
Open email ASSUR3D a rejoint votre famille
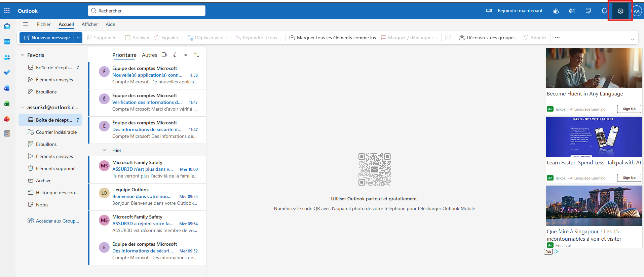point(147,224)
